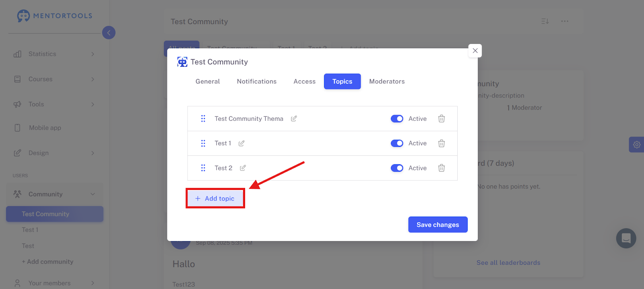This screenshot has height=289, width=644.
Task: Open the chat support bubble
Action: [626, 238]
